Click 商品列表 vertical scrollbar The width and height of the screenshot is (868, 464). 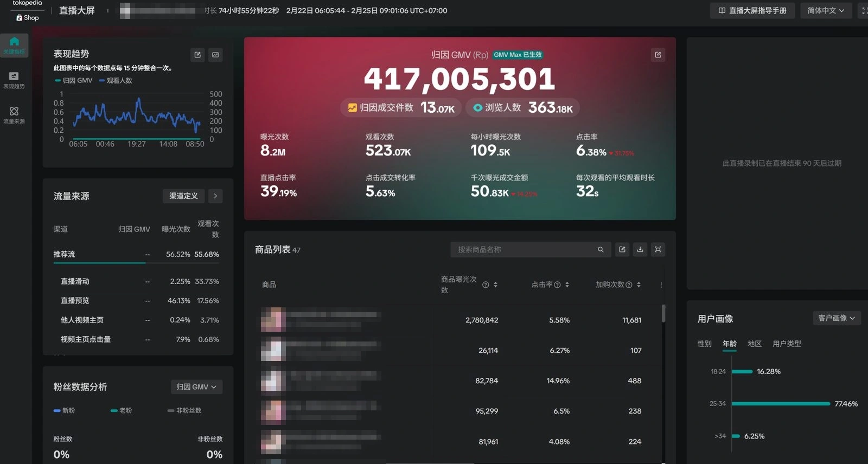pyautogui.click(x=663, y=313)
